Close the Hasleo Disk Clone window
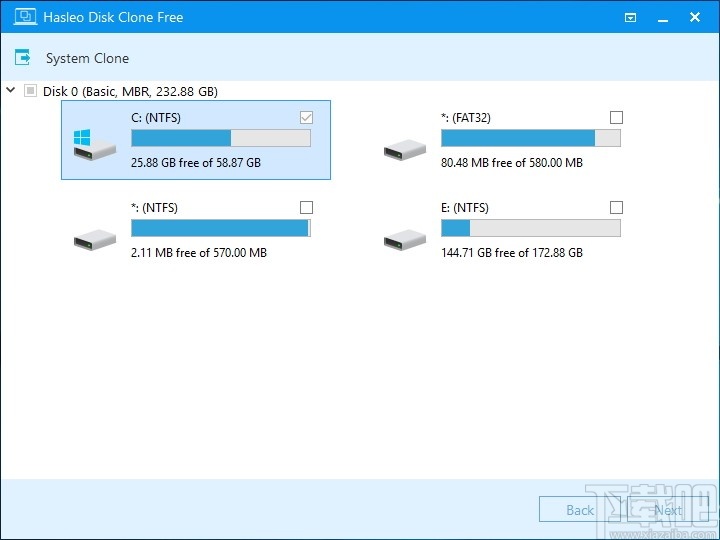 [x=695, y=17]
